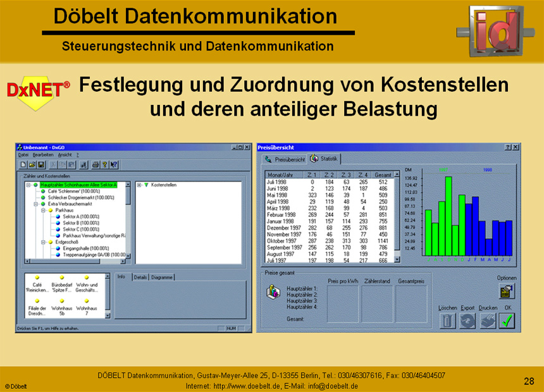This screenshot has width=544, height=392.
Task: Click the statistics table scrollbar down arrow
Action: pos(397,259)
